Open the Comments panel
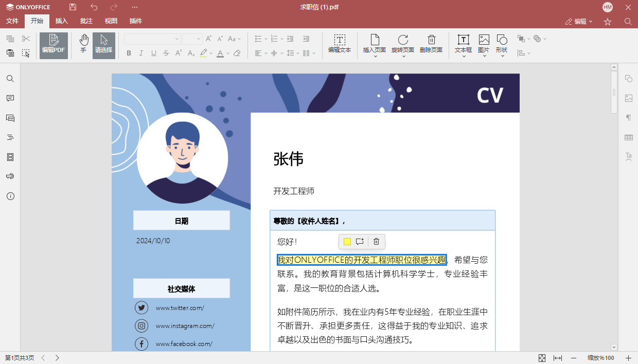 [x=10, y=98]
